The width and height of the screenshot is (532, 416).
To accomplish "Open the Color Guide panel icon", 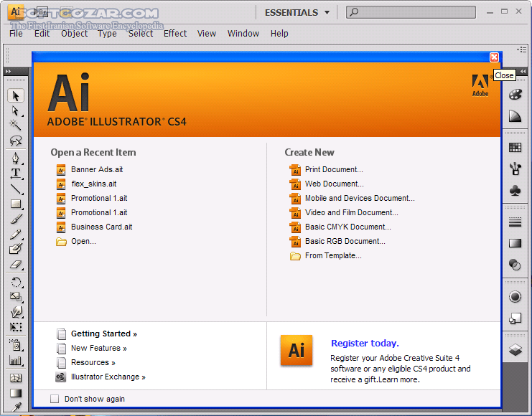I will tap(515, 116).
